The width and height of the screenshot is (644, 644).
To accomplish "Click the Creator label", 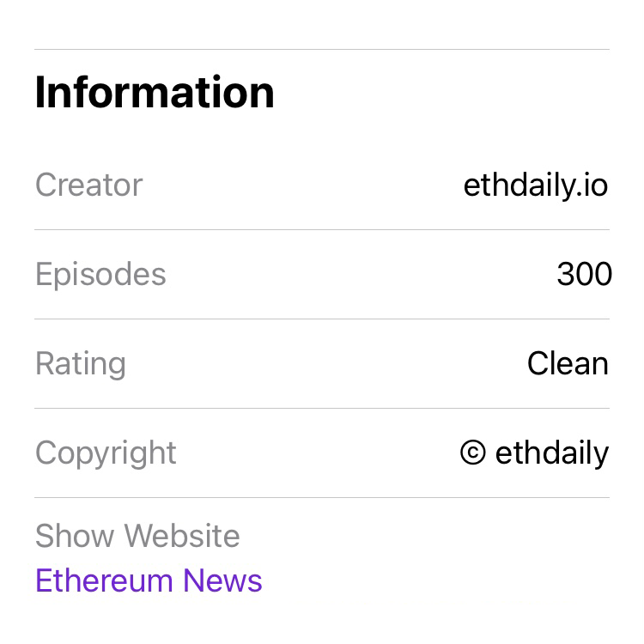I will [89, 185].
